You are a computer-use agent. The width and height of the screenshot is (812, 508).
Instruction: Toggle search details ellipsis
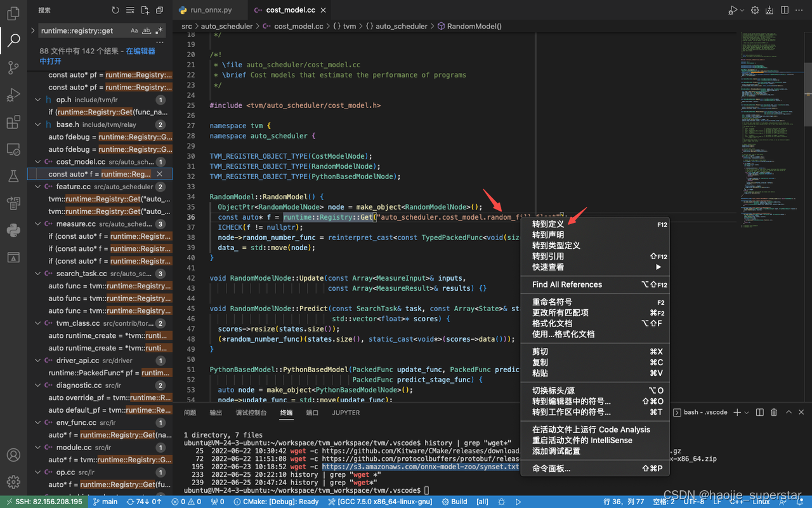click(x=160, y=42)
